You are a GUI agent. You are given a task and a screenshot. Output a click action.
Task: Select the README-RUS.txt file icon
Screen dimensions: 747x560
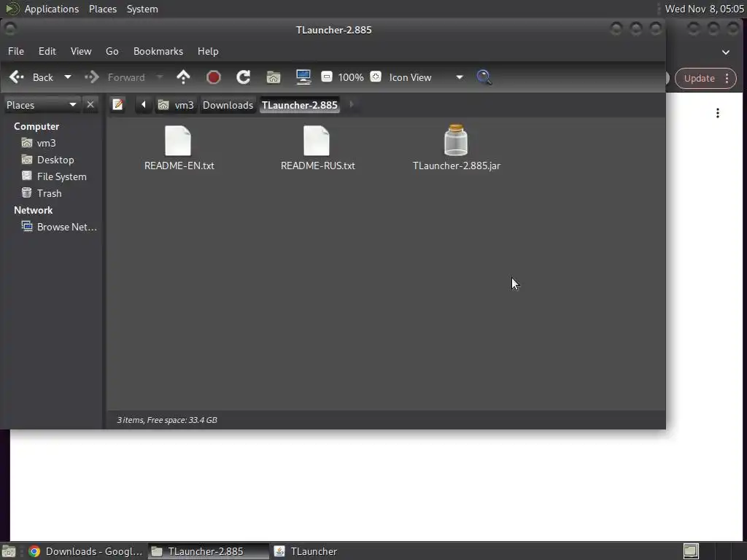click(x=317, y=141)
